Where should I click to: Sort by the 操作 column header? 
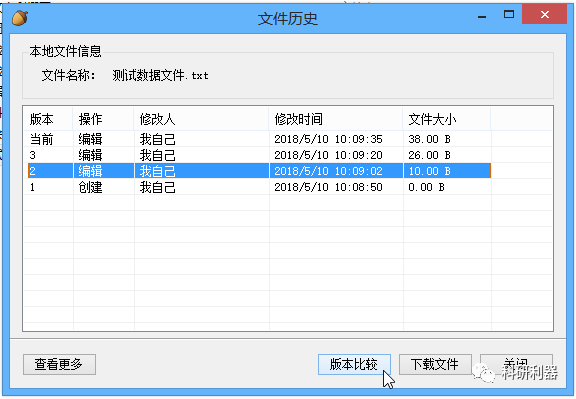pos(103,119)
